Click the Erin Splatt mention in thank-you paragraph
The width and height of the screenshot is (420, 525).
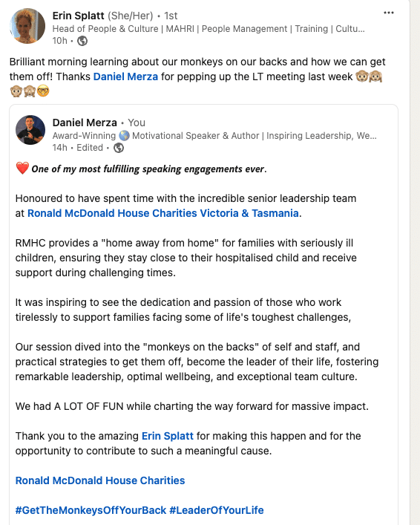point(168,436)
